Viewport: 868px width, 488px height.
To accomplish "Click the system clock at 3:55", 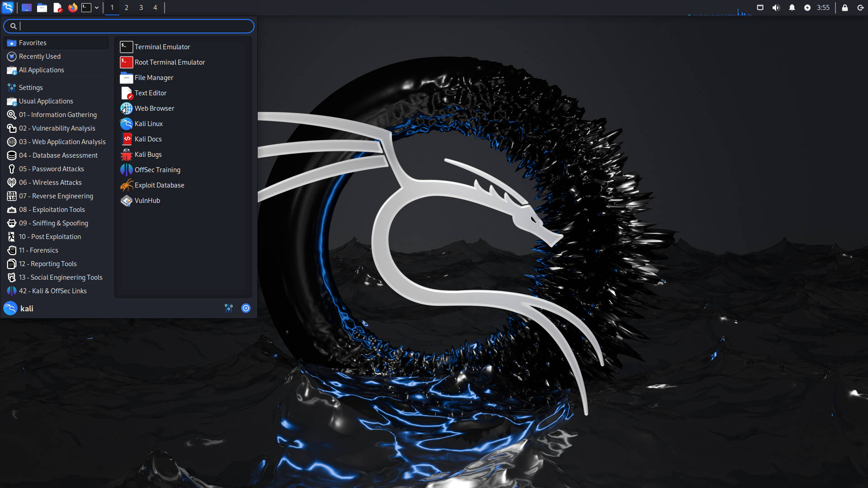I will point(825,7).
